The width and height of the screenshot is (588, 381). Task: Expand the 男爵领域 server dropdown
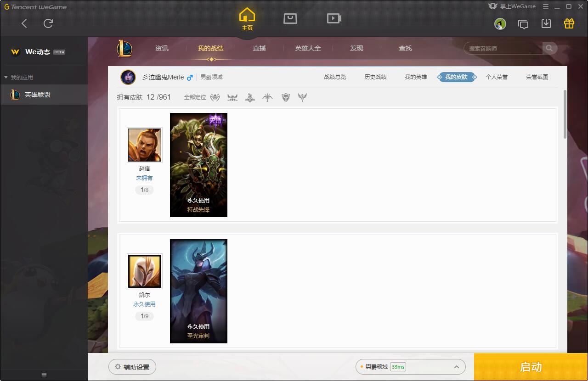click(x=457, y=367)
